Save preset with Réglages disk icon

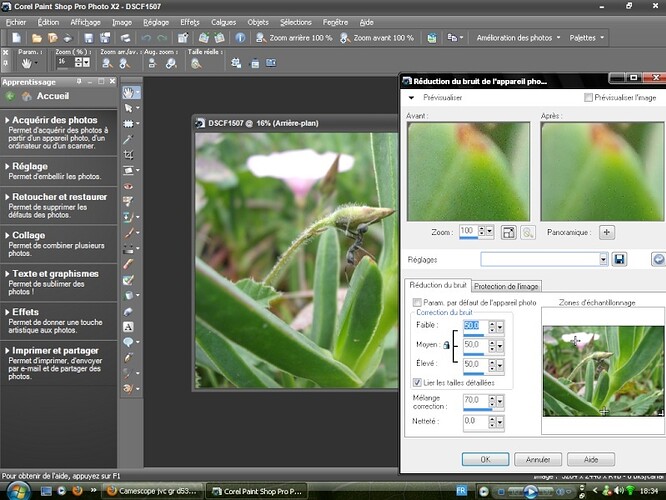click(x=620, y=259)
